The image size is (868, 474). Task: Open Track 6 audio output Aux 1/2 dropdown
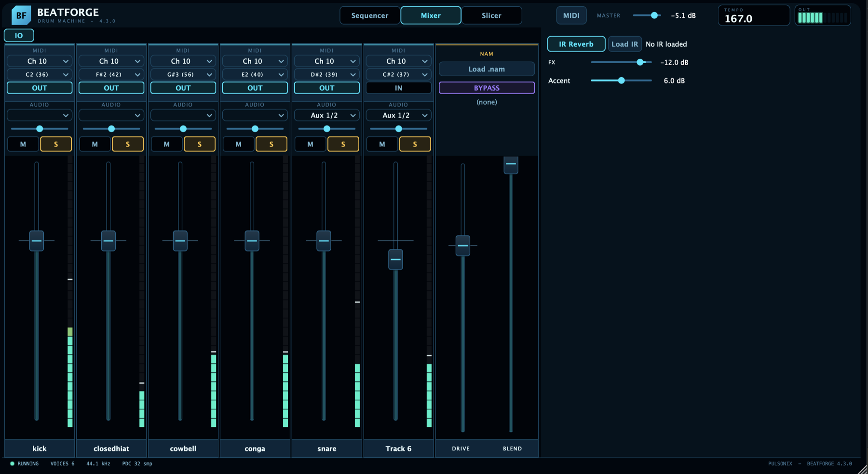pos(398,115)
